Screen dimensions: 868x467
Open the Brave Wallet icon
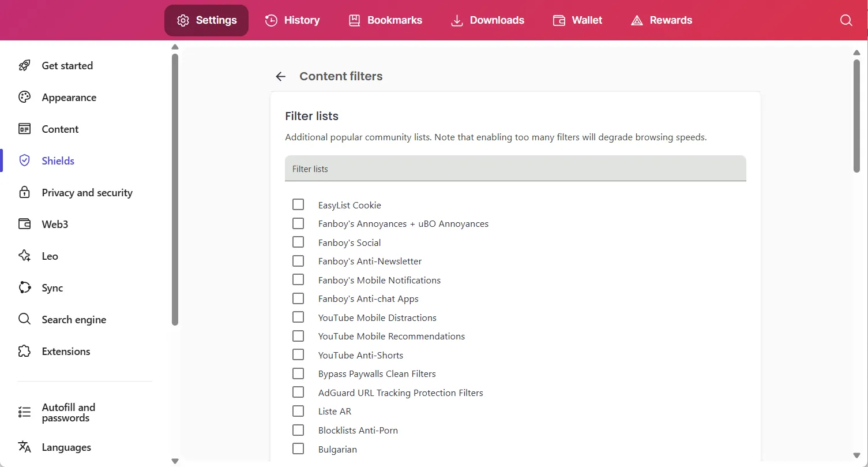pos(559,20)
